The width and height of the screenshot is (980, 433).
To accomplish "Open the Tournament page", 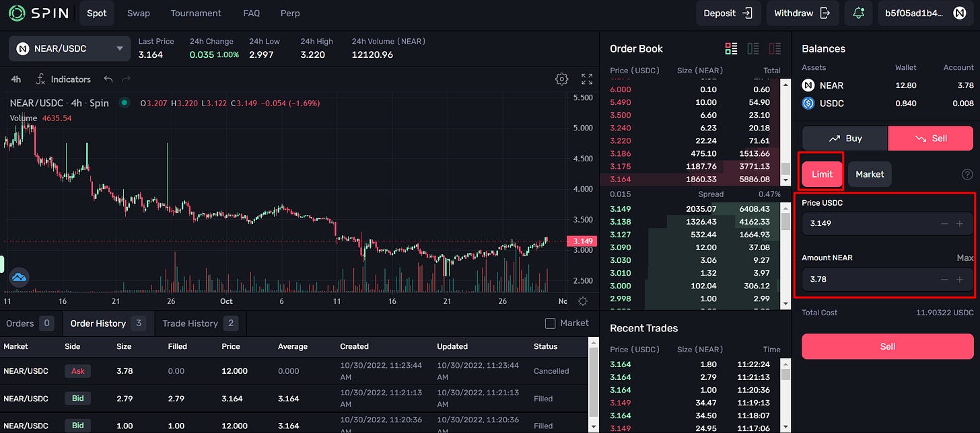I will pos(196,13).
